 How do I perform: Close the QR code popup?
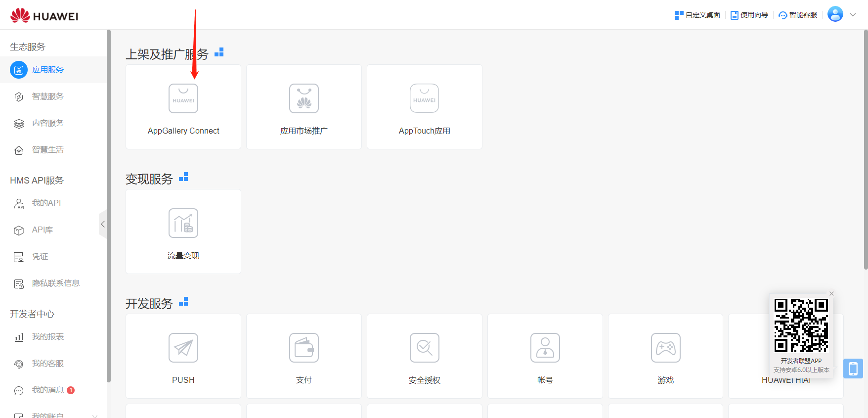(831, 294)
